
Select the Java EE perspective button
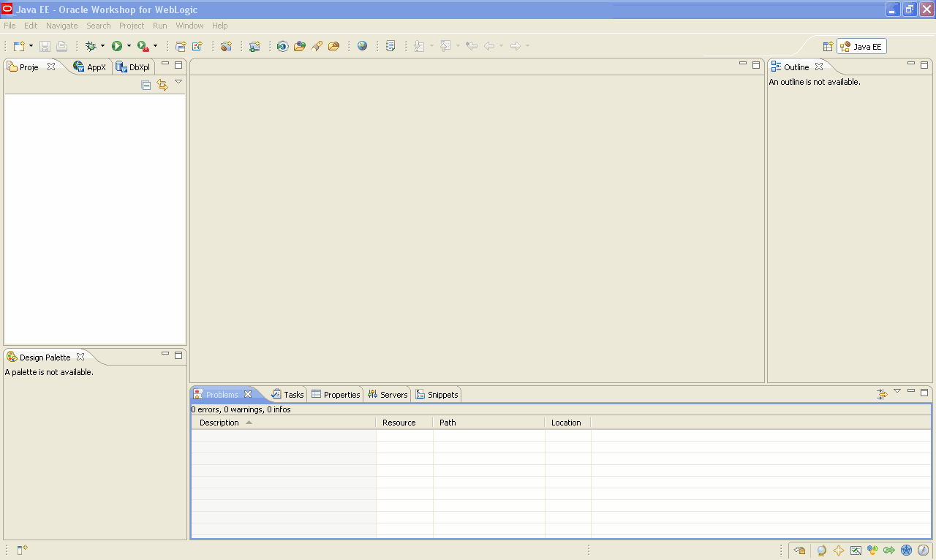coord(861,47)
